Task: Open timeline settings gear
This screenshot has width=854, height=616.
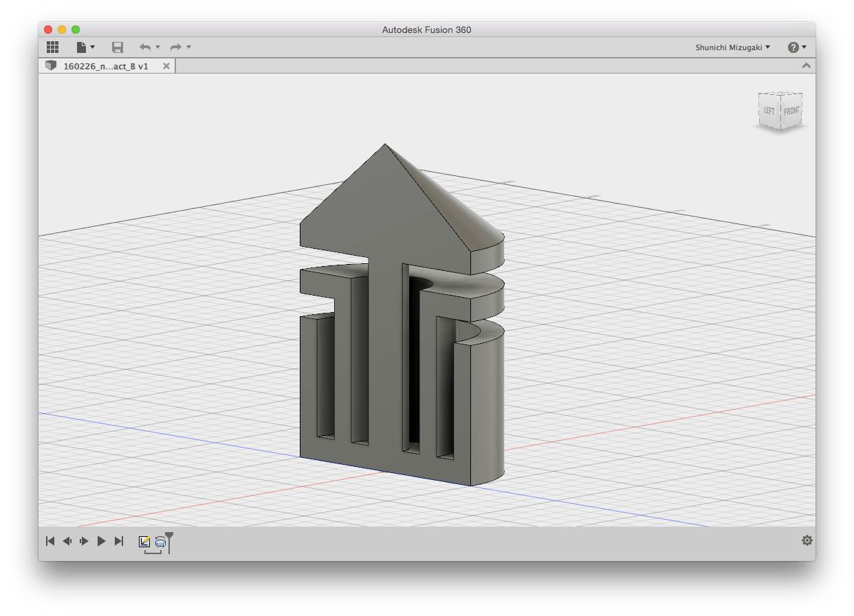Action: click(807, 540)
